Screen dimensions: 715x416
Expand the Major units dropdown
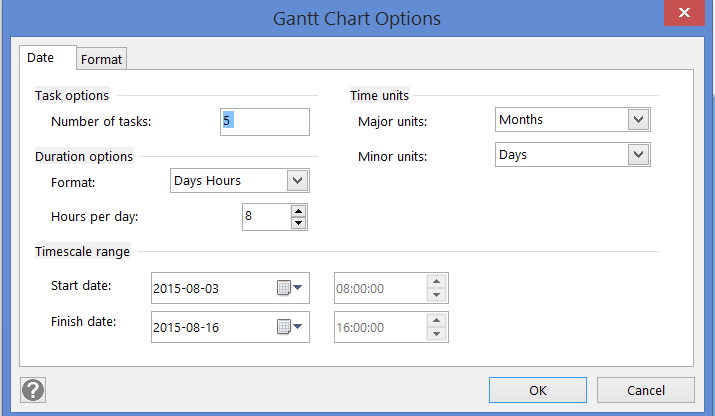[x=638, y=120]
